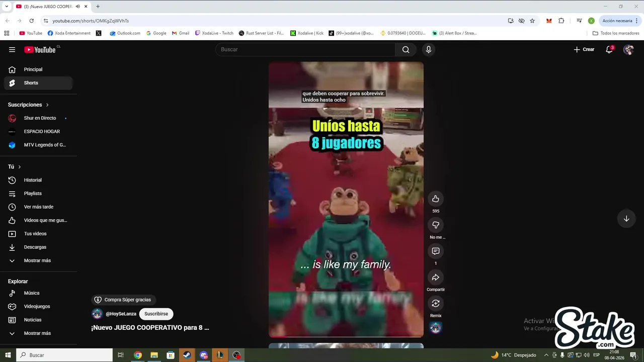Reload the page in Chrome
This screenshot has width=644, height=362.
(x=31, y=21)
